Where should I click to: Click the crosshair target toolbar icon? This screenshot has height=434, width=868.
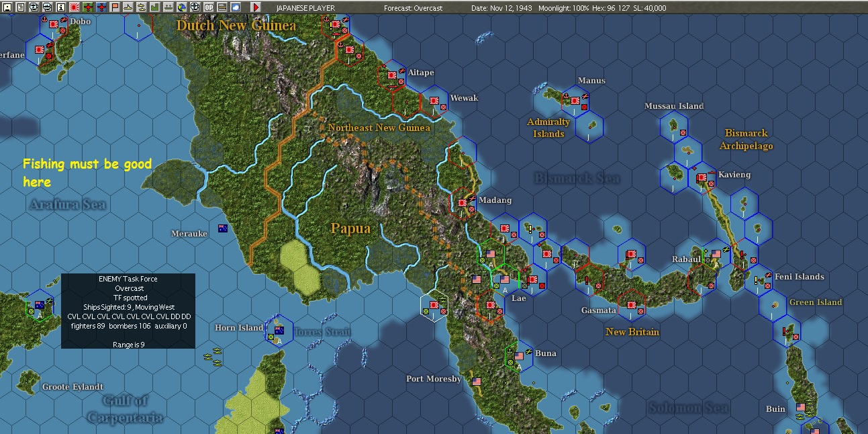tap(195, 7)
